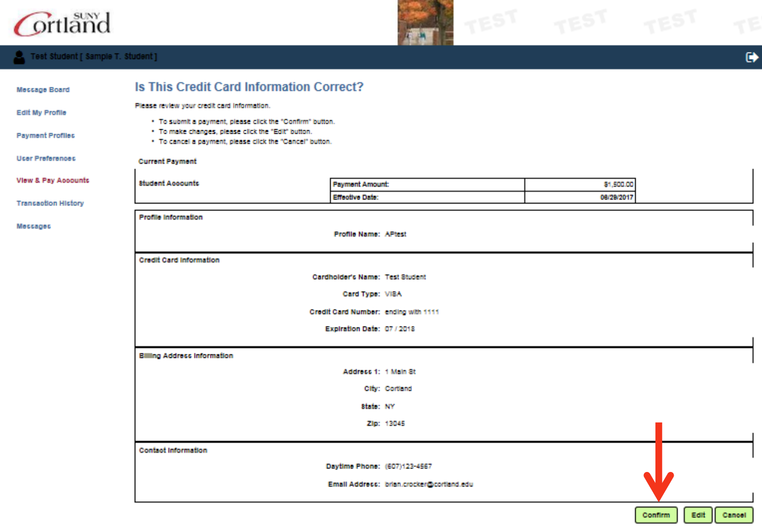Image resolution: width=762 pixels, height=532 pixels.
Task: Click the Cardholder's Name Test Student entry
Action: pyautogui.click(x=406, y=277)
